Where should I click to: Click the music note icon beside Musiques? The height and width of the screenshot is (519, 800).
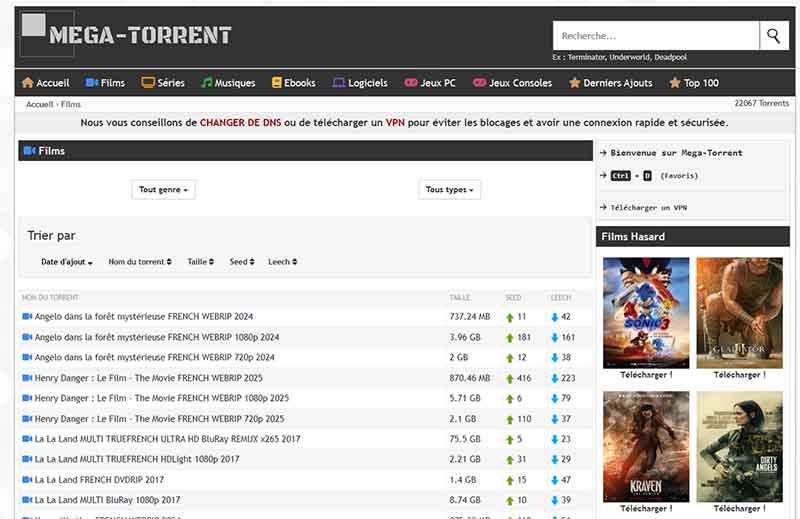[207, 83]
